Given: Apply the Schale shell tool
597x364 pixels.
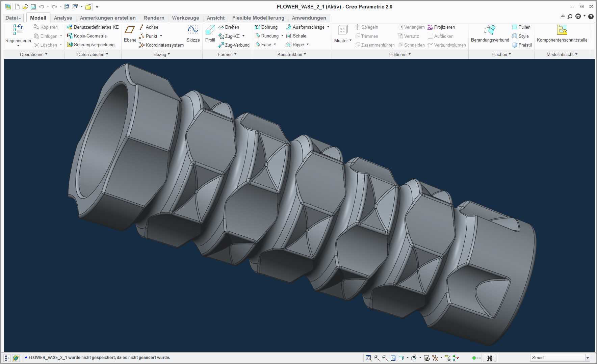Looking at the screenshot, I should tap(296, 36).
